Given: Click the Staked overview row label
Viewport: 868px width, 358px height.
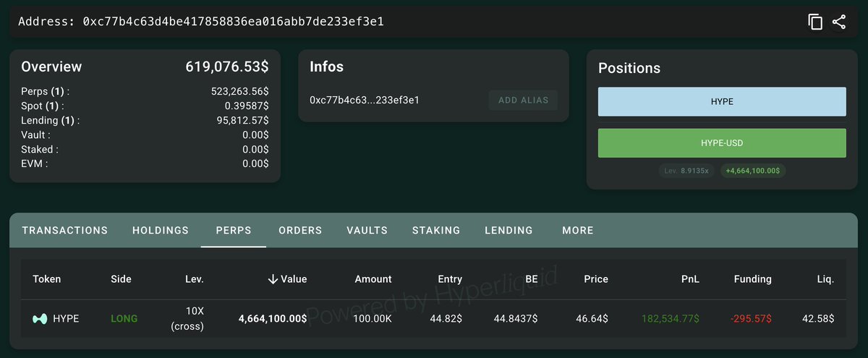Looking at the screenshot, I should pyautogui.click(x=40, y=150).
